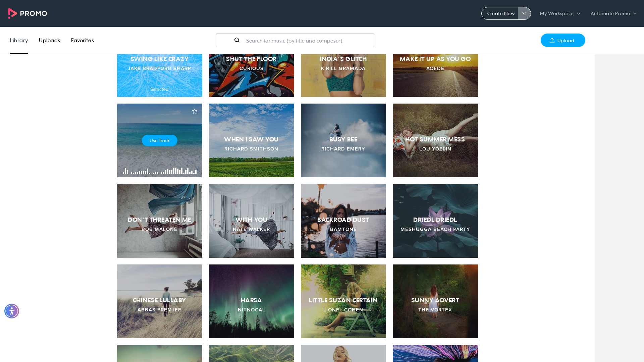Select the Chinese Lullaby track

pyautogui.click(x=160, y=301)
